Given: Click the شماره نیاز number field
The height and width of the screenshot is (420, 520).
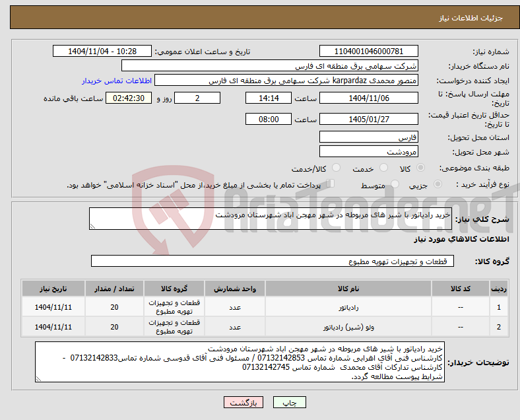Looking at the screenshot, I should point(369,52).
